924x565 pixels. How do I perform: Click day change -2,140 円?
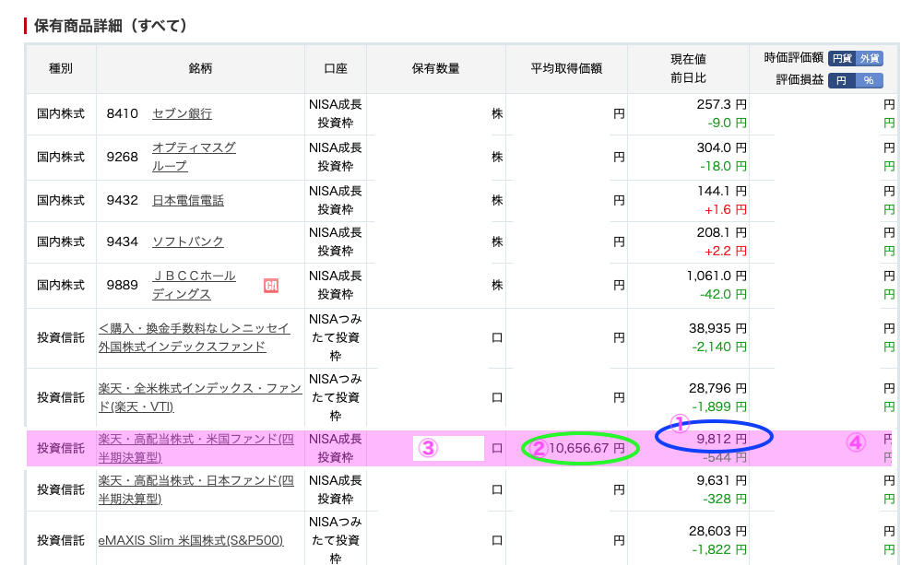(719, 347)
